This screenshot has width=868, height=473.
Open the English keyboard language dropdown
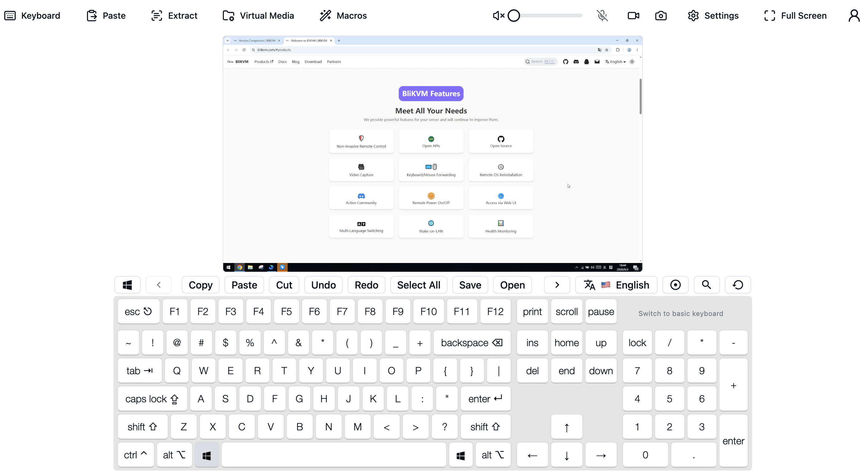tap(616, 285)
